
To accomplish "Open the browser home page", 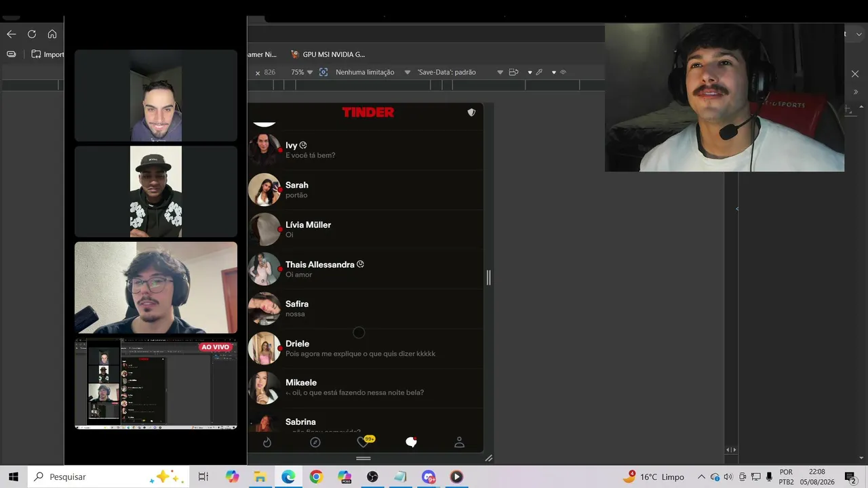I will (52, 34).
